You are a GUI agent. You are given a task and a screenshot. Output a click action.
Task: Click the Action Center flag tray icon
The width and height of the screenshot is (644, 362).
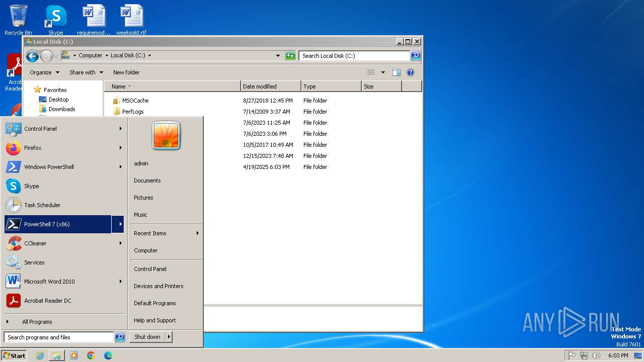[572, 355]
